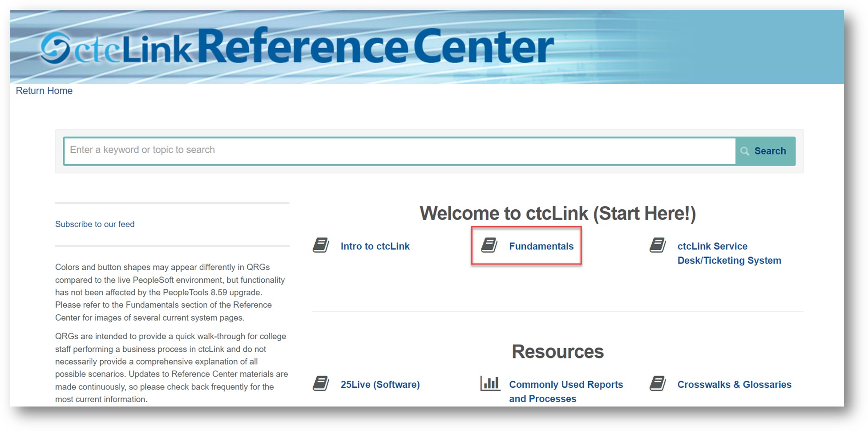Screen dimensions: 868x431
Task: Click the Search button label
Action: 770,151
